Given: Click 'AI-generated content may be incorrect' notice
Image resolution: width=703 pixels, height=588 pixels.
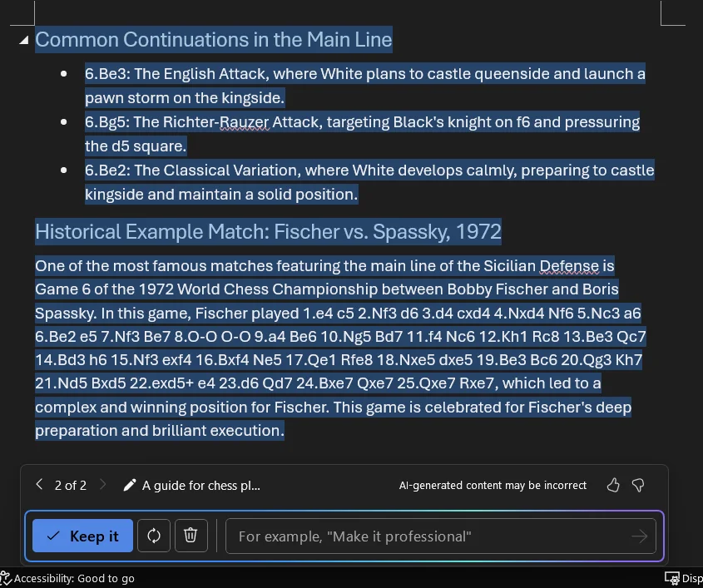Looking at the screenshot, I should click(x=493, y=486).
